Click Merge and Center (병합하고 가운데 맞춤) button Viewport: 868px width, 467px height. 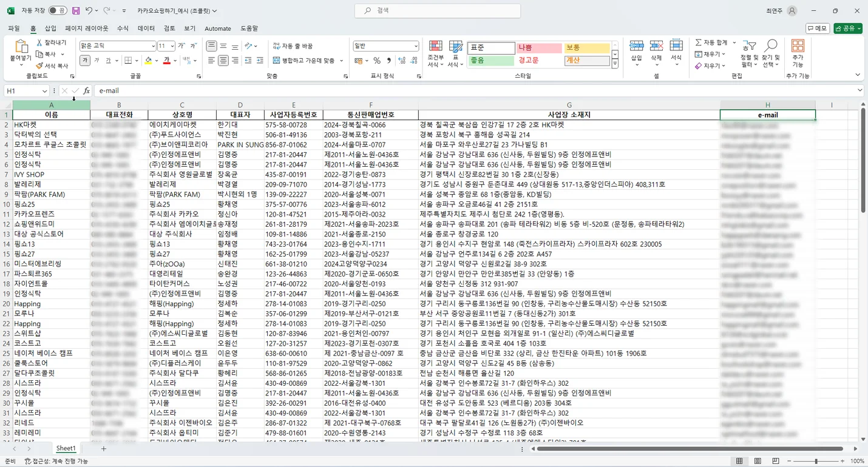(x=304, y=61)
